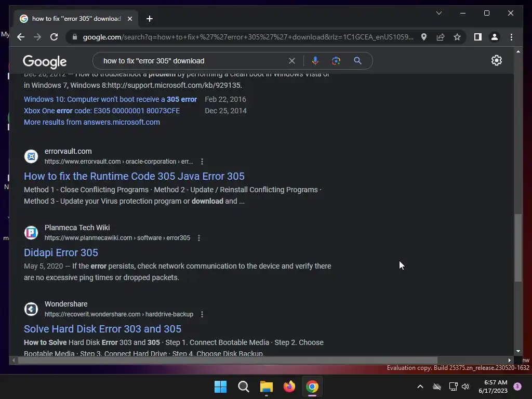Click the scroll up arrow button
The height and width of the screenshot is (399, 532).
tap(518, 51)
